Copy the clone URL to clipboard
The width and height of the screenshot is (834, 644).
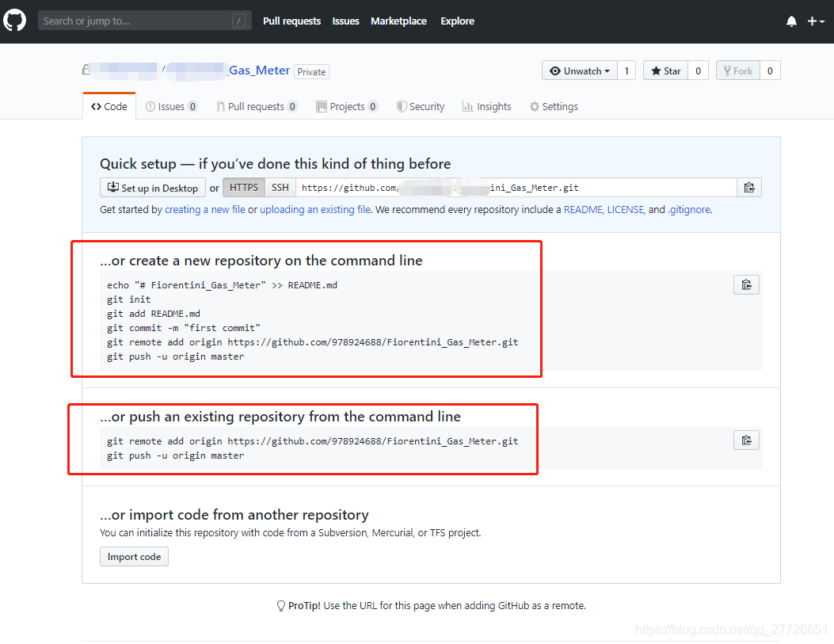coord(749,187)
